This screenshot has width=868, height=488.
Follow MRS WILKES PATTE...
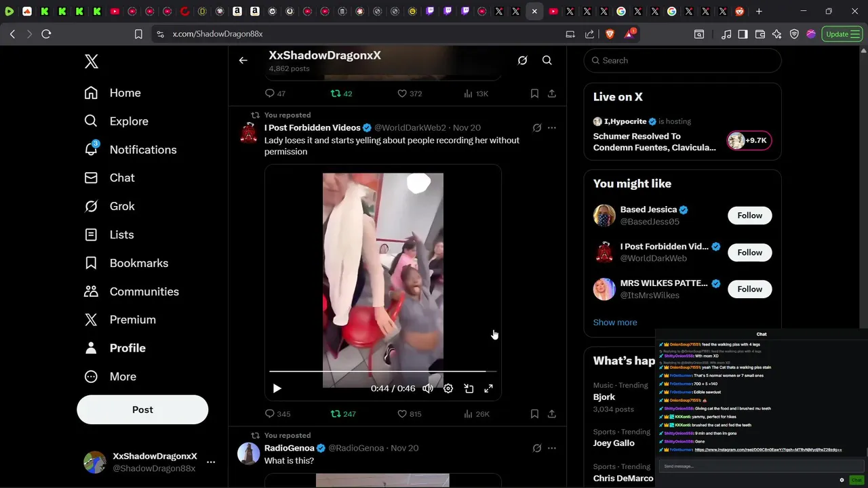pyautogui.click(x=749, y=289)
